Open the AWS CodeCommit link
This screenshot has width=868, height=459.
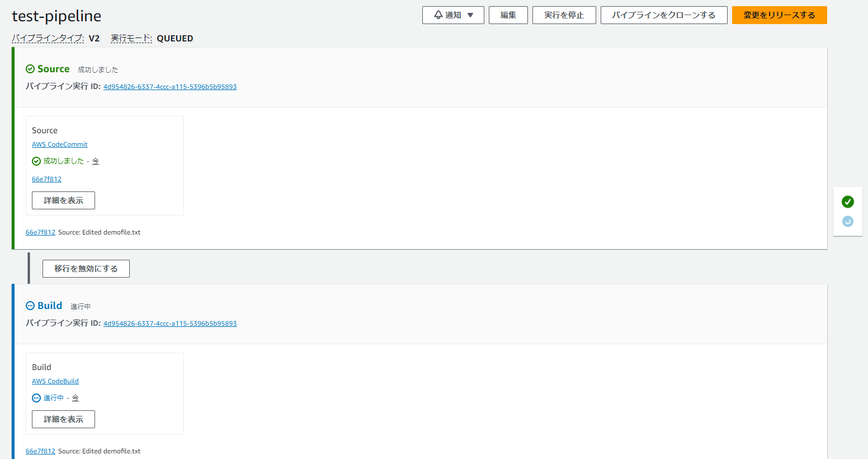[x=60, y=144]
